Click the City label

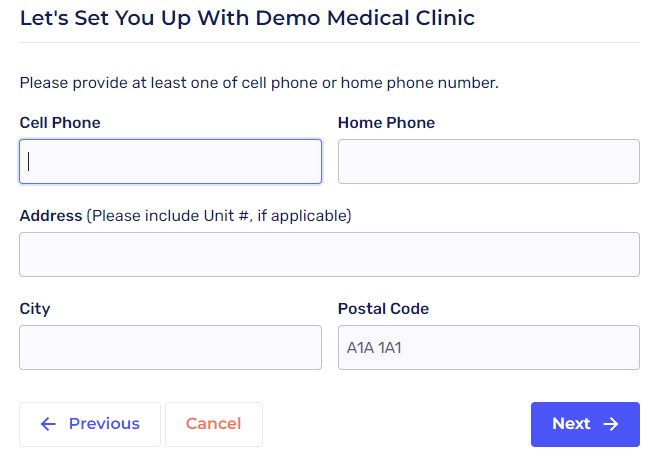pyautogui.click(x=35, y=309)
